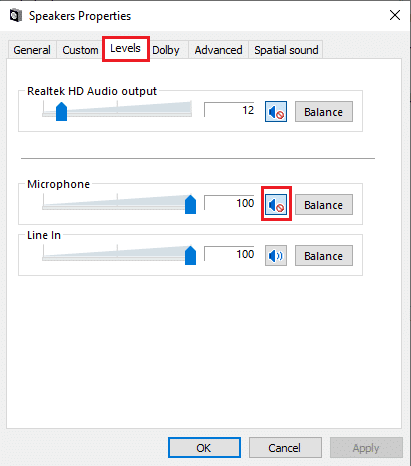Click the Line In level slider thumb
The height and width of the screenshot is (466, 411).
point(190,255)
